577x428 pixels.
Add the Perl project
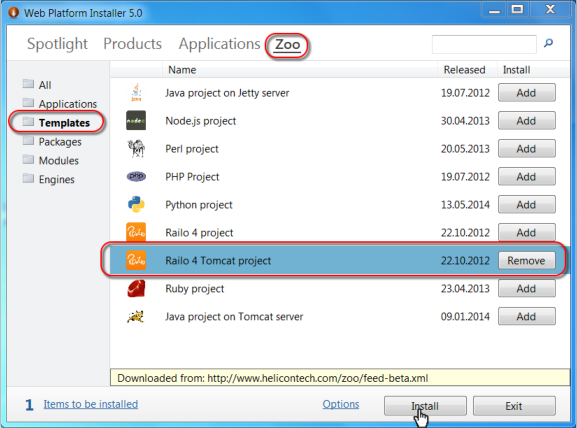pyautogui.click(x=527, y=149)
